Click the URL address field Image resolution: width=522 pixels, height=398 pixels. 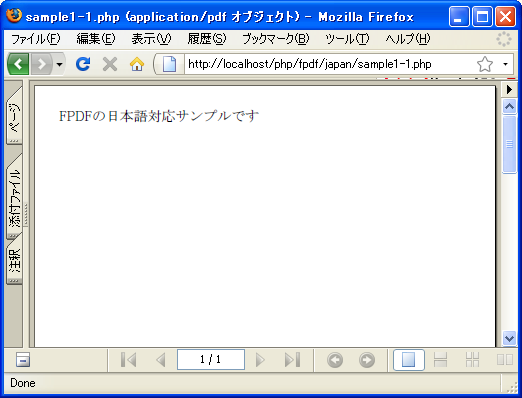(x=328, y=64)
